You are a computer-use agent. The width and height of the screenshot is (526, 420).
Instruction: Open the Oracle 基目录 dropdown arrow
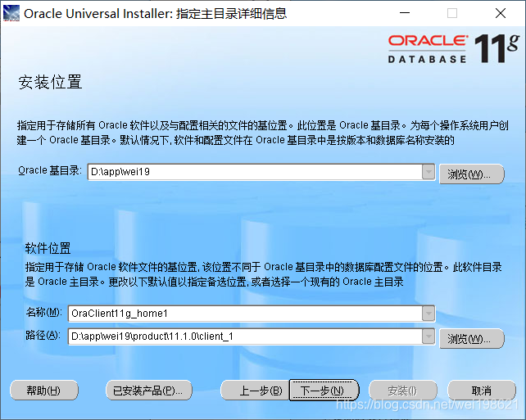(428, 172)
